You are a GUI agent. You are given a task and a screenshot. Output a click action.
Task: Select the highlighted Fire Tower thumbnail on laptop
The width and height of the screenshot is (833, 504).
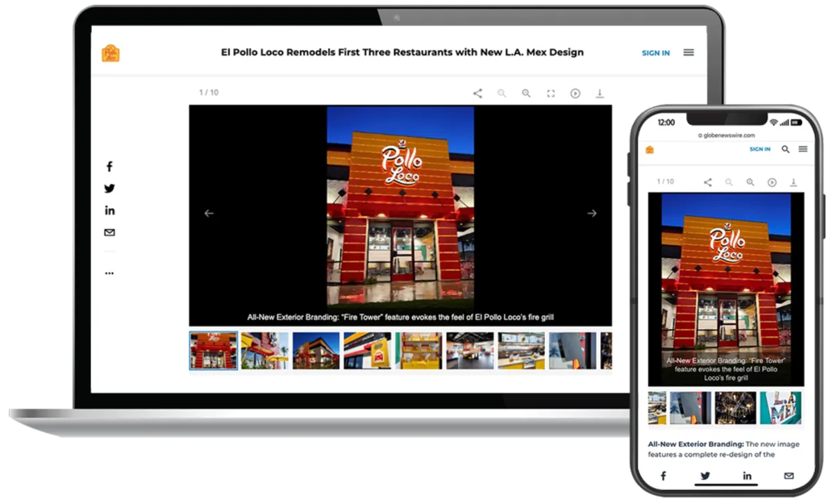pos(214,351)
